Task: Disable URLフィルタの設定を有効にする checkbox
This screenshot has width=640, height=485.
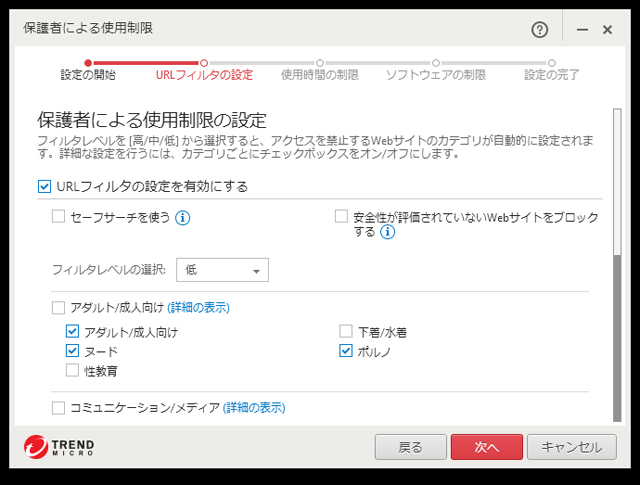Action: point(44,186)
